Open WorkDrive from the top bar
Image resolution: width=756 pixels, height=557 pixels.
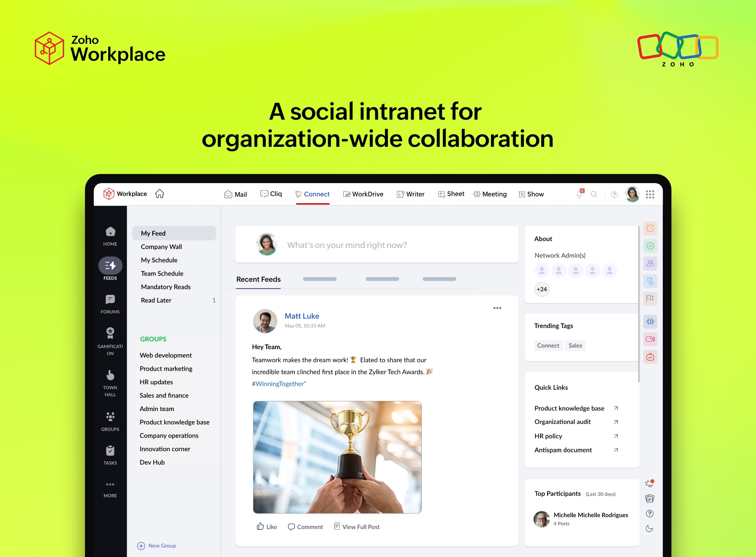pos(363,194)
